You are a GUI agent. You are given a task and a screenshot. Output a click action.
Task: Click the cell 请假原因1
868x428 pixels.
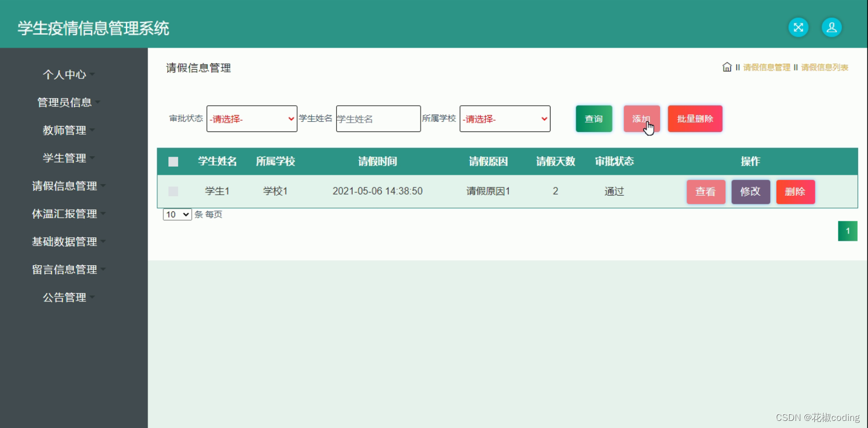coord(488,191)
